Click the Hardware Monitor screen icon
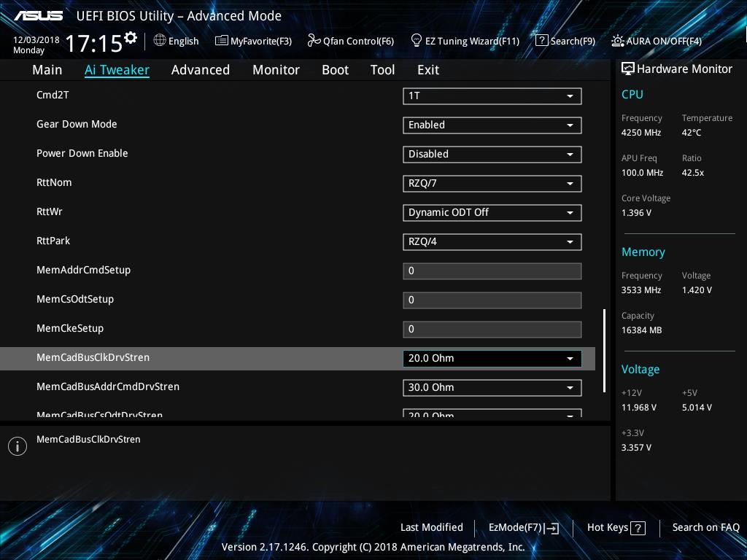The width and height of the screenshot is (747, 560). [x=627, y=69]
